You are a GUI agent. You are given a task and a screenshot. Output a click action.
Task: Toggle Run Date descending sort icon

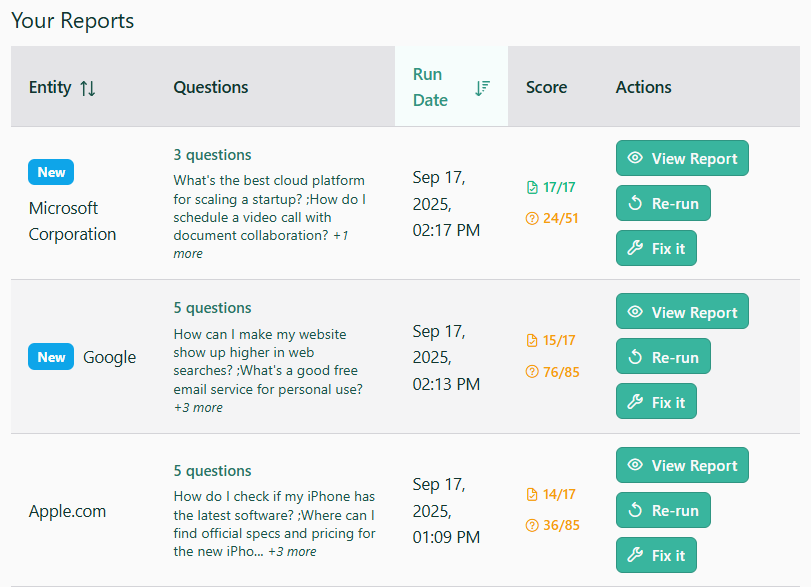482,88
